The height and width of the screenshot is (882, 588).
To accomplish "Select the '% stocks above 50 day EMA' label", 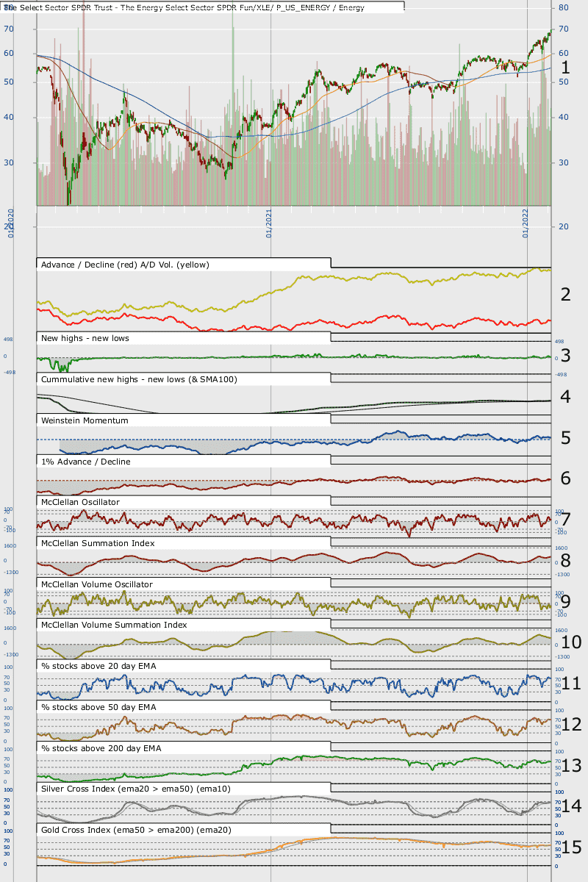I will [x=99, y=707].
